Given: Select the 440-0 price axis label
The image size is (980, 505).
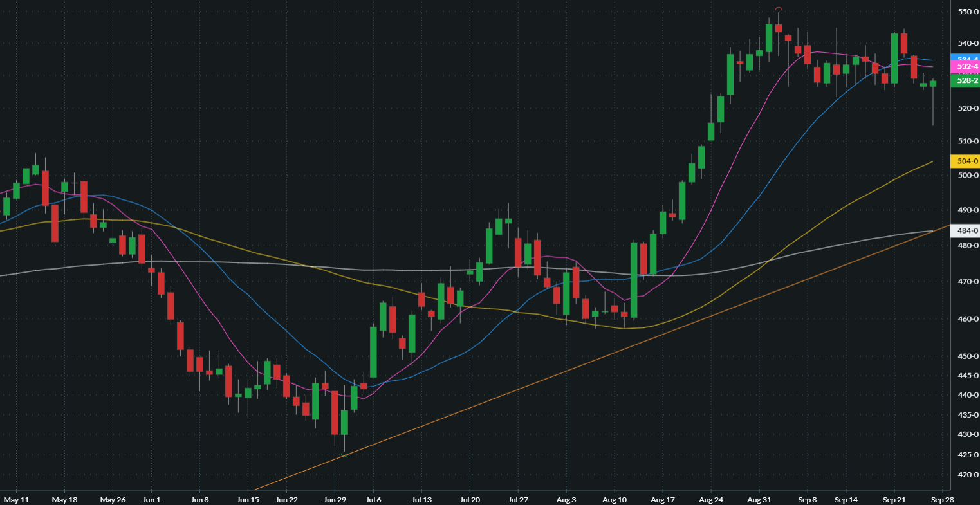Looking at the screenshot, I should 968,394.
